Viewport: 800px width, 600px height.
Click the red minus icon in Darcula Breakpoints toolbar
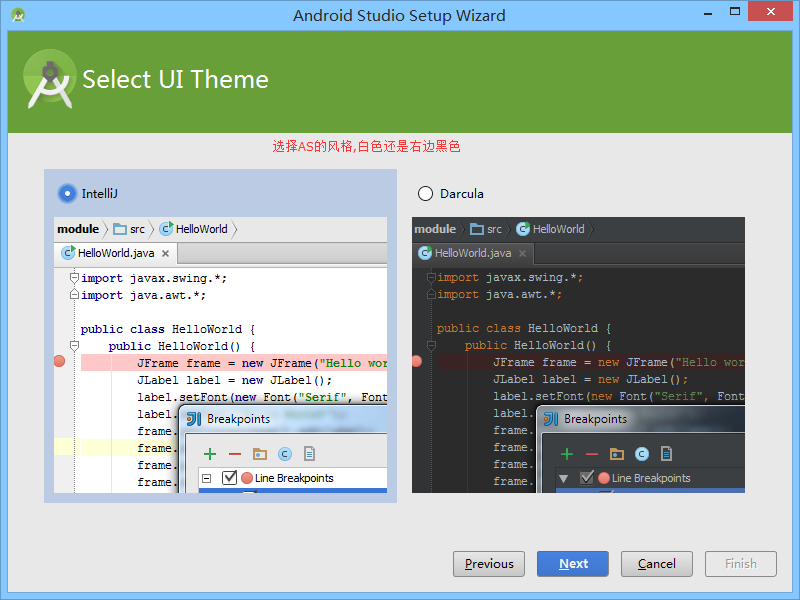pyautogui.click(x=590, y=453)
